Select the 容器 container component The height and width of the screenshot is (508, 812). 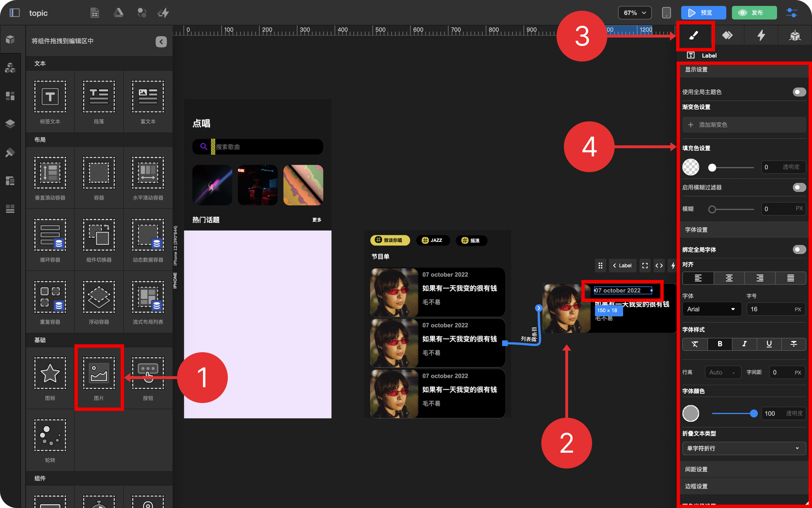99,178
